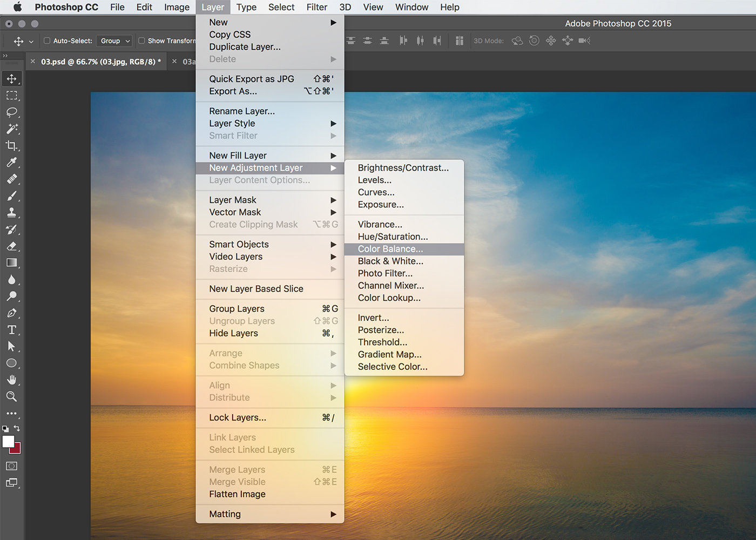Enable the Show Transform Controls checkbox
This screenshot has height=540, width=756.
[141, 40]
